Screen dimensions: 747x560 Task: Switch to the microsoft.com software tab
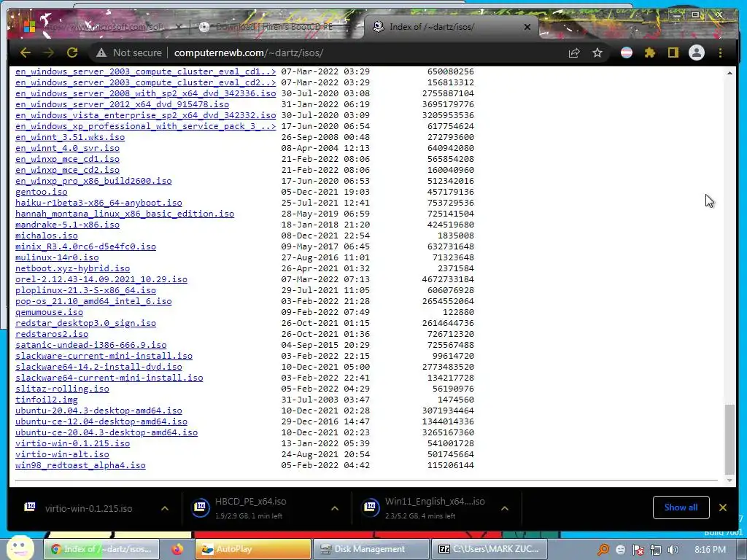click(x=102, y=27)
